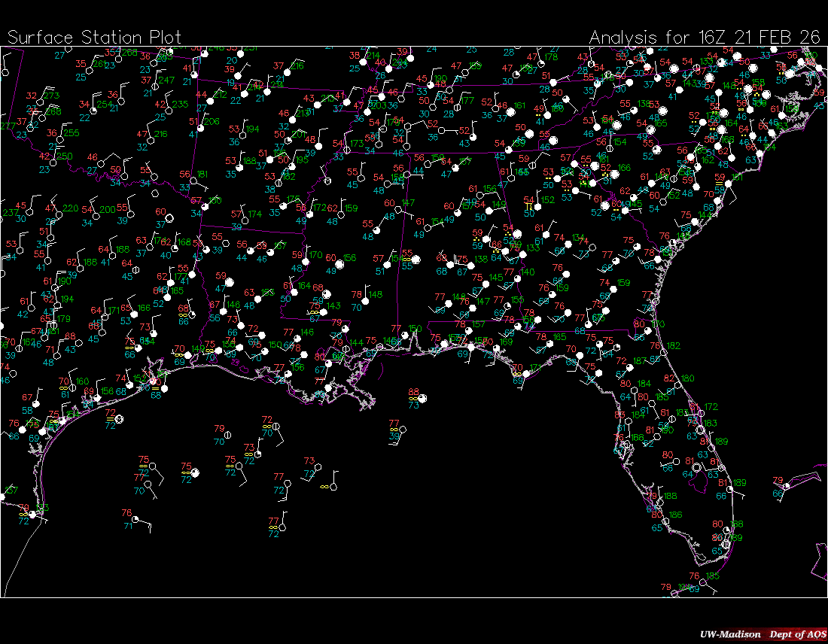The height and width of the screenshot is (644, 828).
Task: Select the Gulf station showing only a haze symbol
Action: coord(332,487)
